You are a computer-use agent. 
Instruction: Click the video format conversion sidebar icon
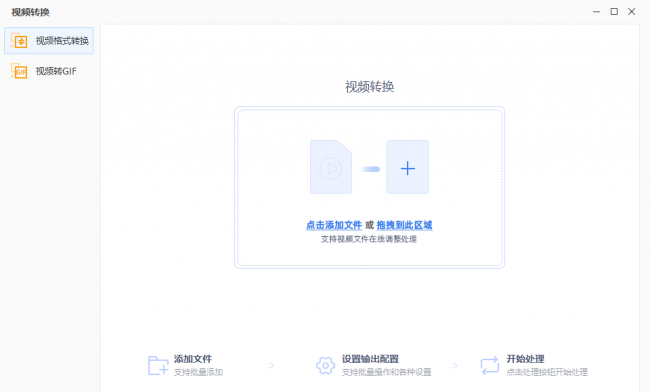coord(19,41)
